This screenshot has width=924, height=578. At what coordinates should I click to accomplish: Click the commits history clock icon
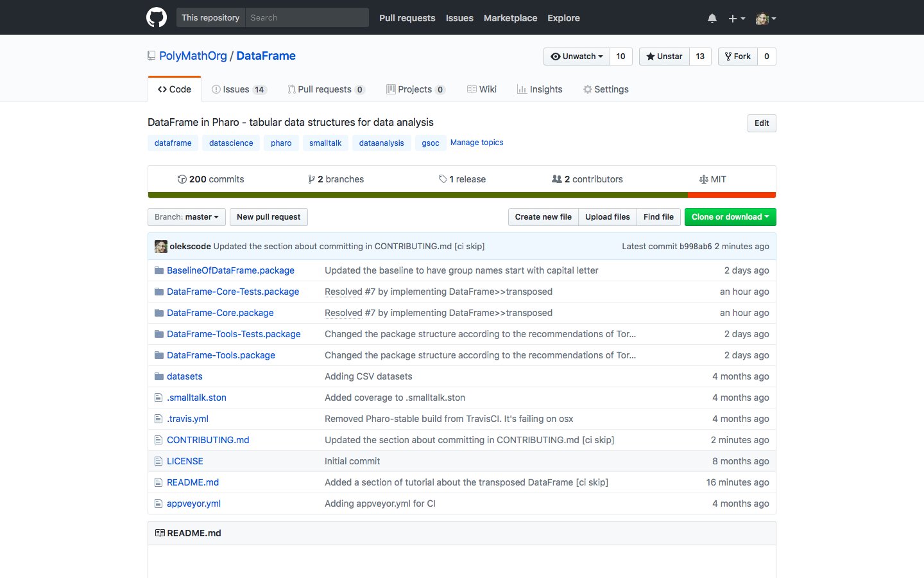tap(182, 179)
